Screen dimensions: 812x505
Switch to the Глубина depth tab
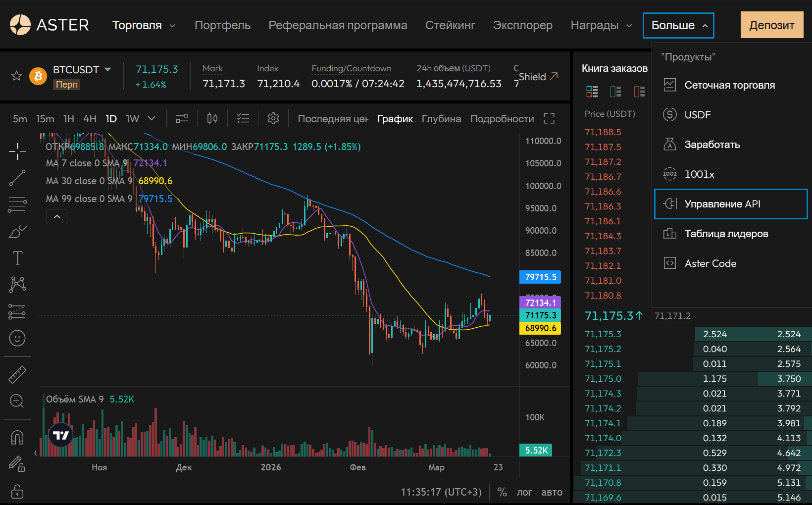pos(442,119)
